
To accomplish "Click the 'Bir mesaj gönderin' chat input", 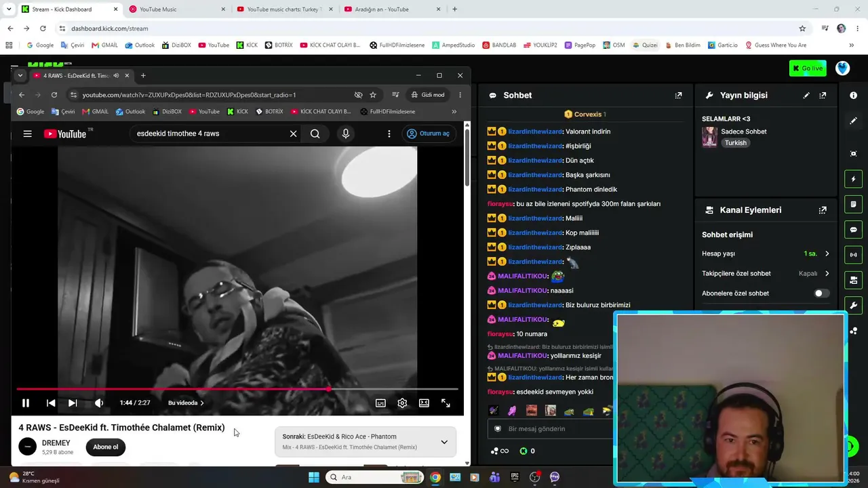I will [x=551, y=429].
